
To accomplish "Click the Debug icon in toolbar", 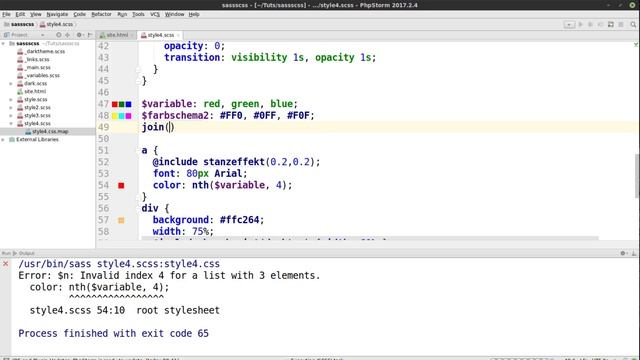I will pos(591,24).
